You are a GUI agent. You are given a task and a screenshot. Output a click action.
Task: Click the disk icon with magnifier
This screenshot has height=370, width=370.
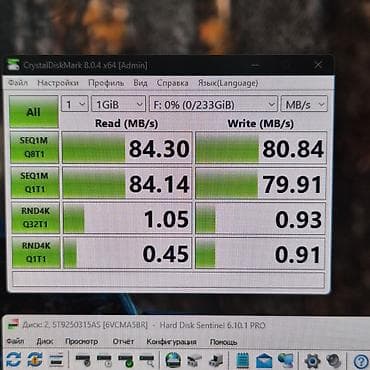147,360
